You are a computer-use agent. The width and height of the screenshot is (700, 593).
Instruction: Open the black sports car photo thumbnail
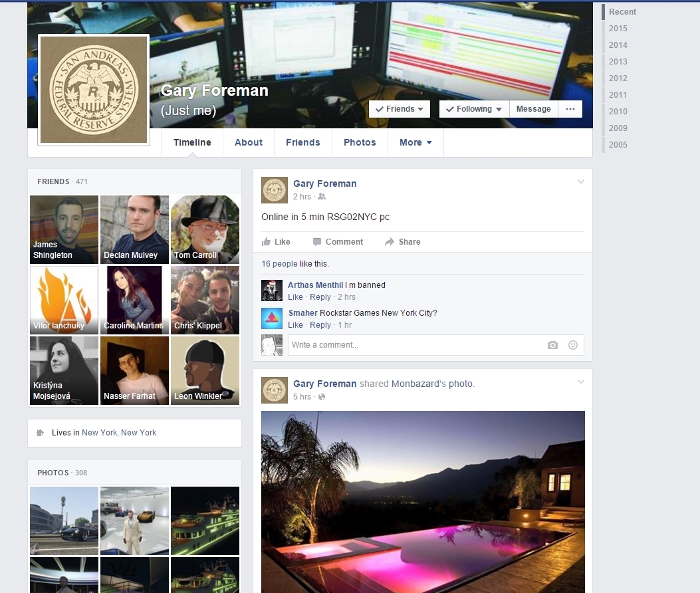pyautogui.click(x=64, y=521)
